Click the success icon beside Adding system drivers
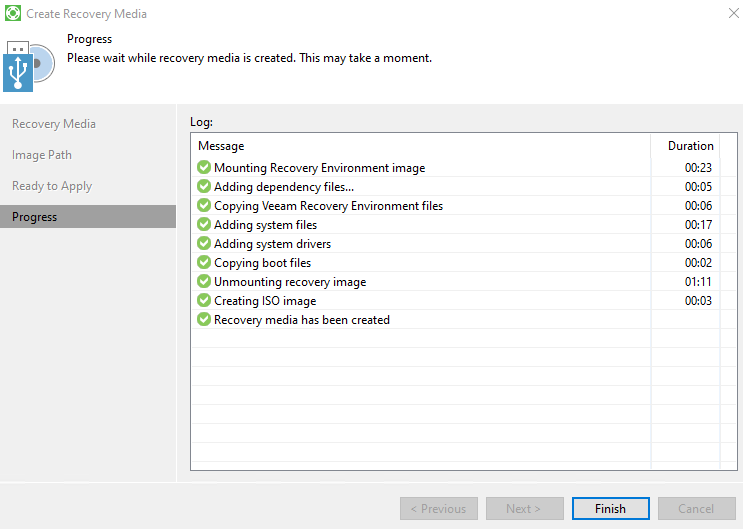The width and height of the screenshot is (743, 529). pos(204,244)
